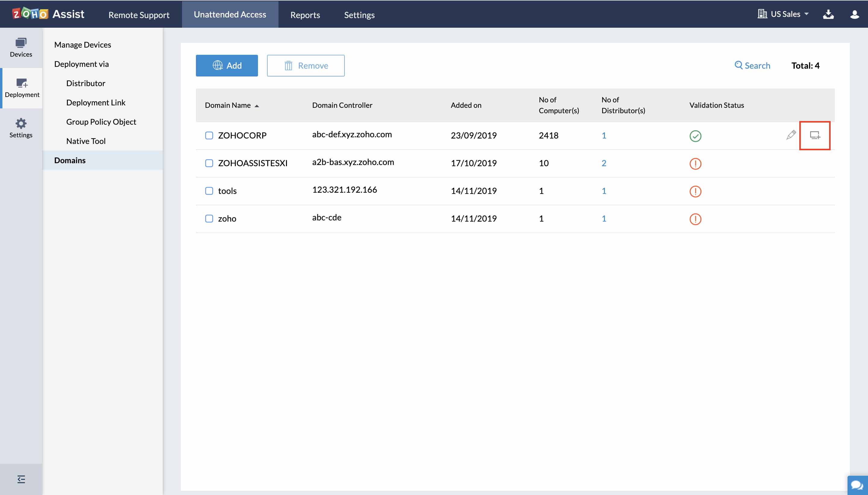
Task: Select Domains in the side menu
Action: pyautogui.click(x=102, y=160)
